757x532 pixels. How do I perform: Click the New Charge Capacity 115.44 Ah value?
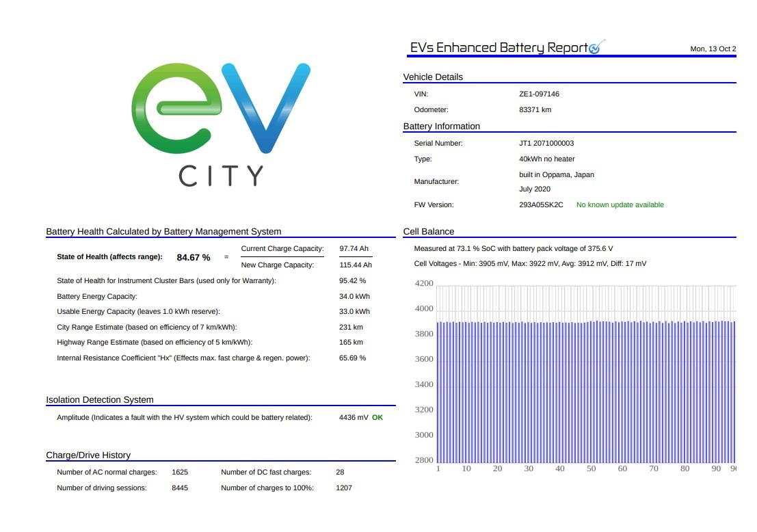(356, 265)
